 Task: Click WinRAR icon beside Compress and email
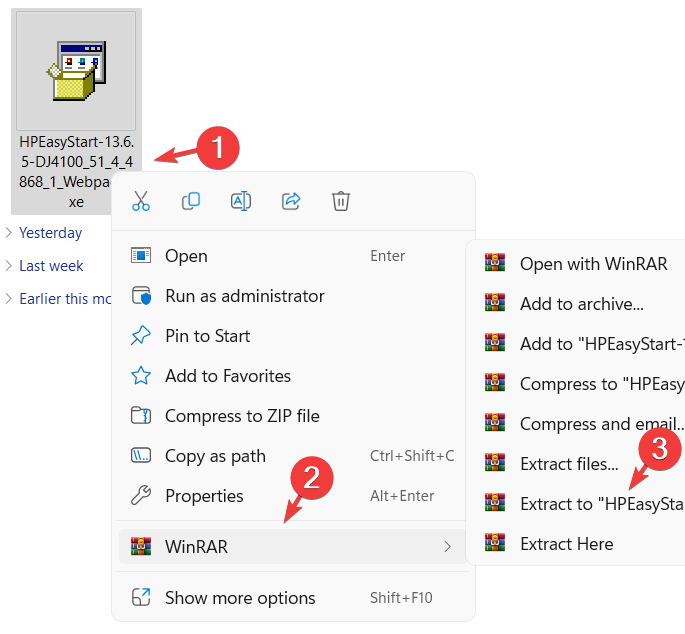pyautogui.click(x=495, y=423)
